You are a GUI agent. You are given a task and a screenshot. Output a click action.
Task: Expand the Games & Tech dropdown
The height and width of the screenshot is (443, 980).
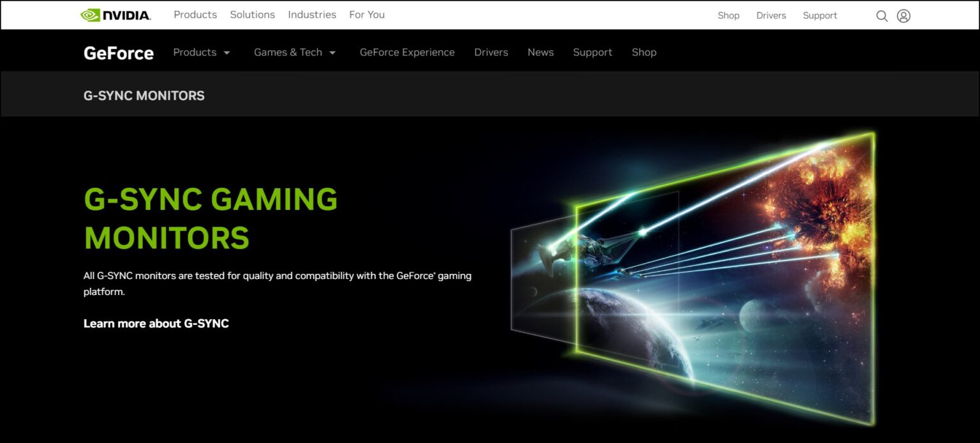pyautogui.click(x=288, y=52)
